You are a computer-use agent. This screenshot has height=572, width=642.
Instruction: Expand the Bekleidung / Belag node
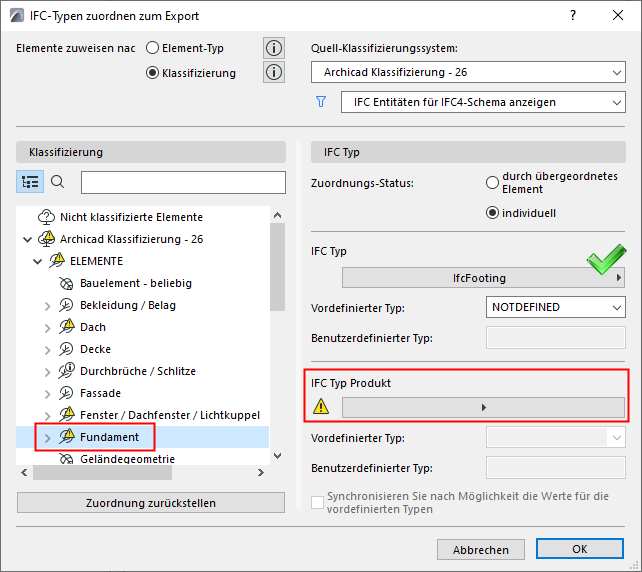47,305
